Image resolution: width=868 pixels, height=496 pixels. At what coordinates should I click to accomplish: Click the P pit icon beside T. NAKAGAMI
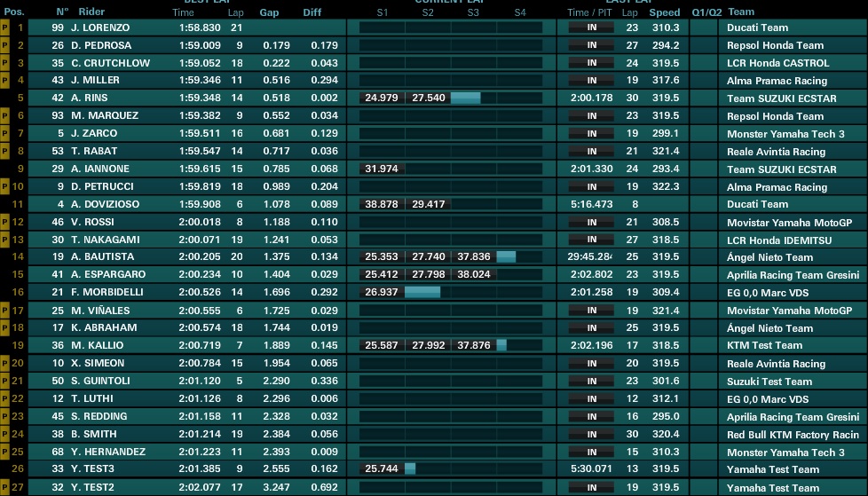click(5, 240)
